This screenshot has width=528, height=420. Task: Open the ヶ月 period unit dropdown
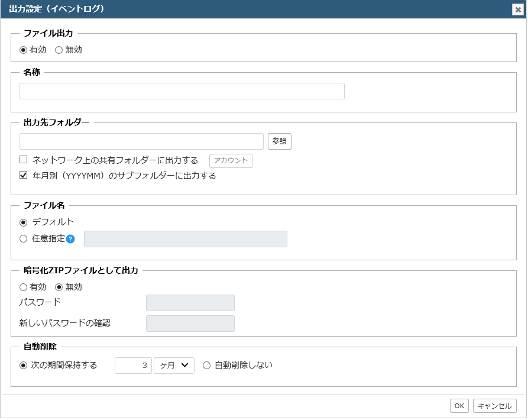point(174,366)
